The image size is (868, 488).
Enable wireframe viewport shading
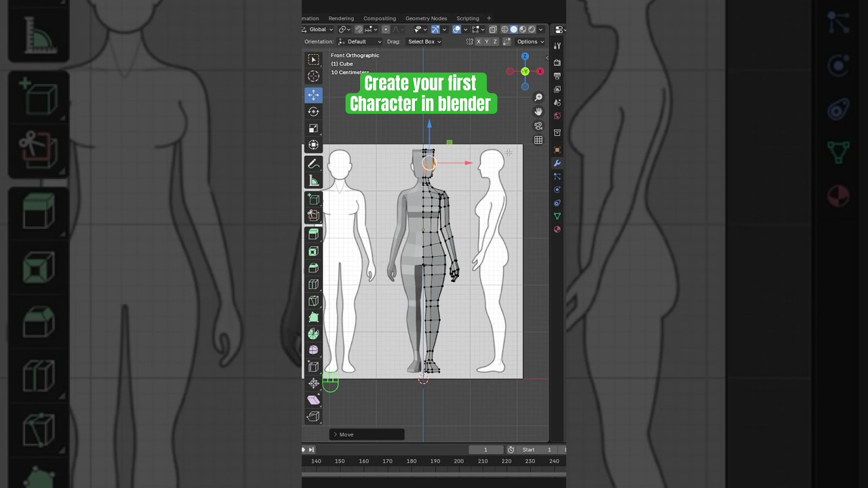[505, 29]
